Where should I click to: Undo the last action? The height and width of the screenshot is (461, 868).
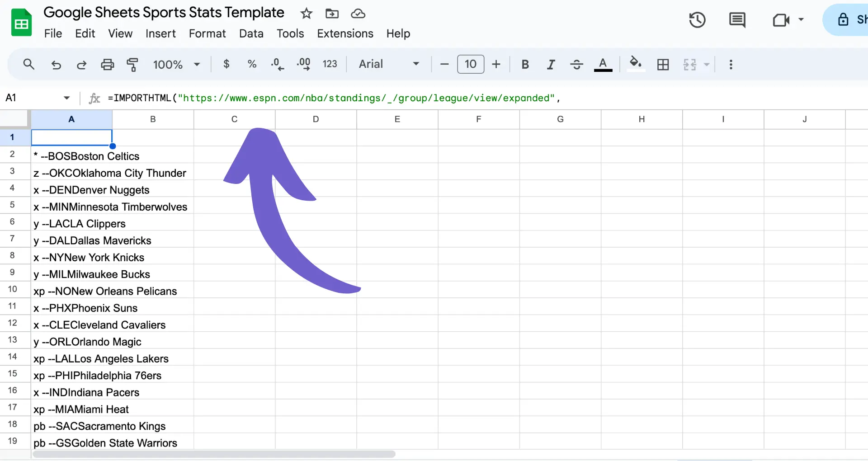[x=56, y=65]
